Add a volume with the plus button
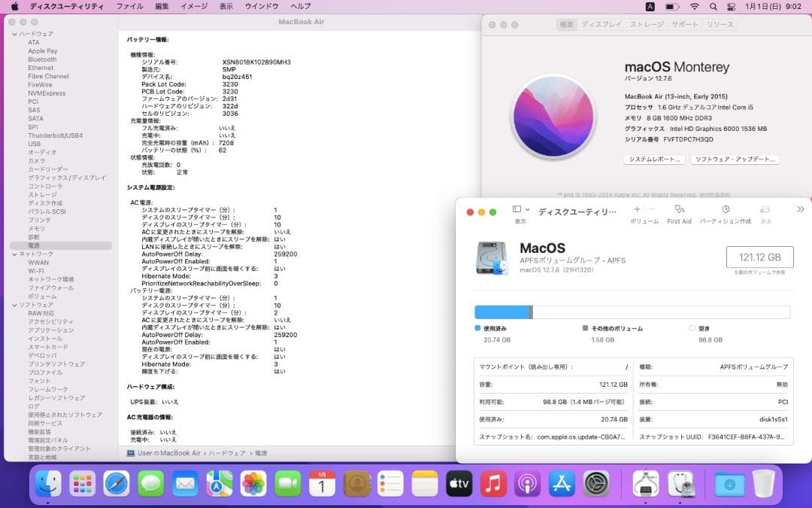812x508 pixels. click(x=637, y=209)
